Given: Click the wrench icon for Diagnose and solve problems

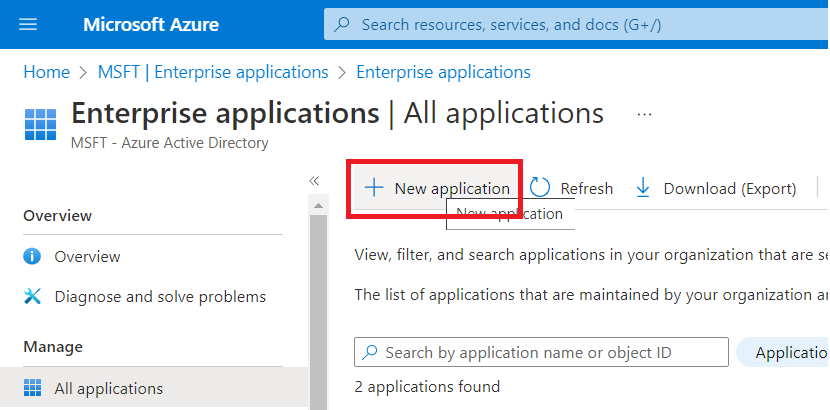Looking at the screenshot, I should tap(32, 296).
